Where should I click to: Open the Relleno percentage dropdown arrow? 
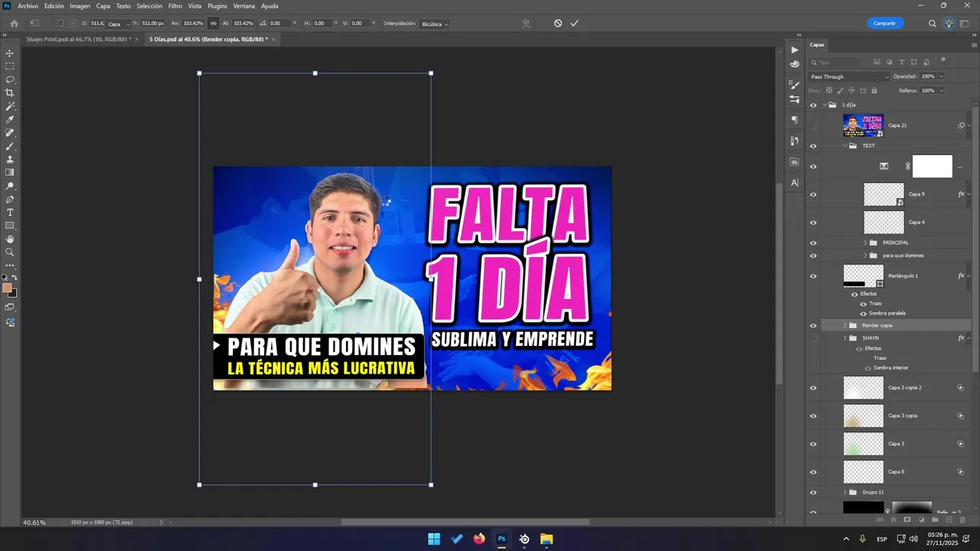coord(941,90)
